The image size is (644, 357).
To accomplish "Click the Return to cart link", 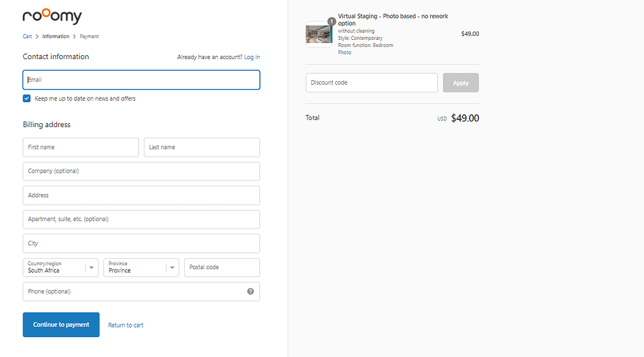I will 126,326.
